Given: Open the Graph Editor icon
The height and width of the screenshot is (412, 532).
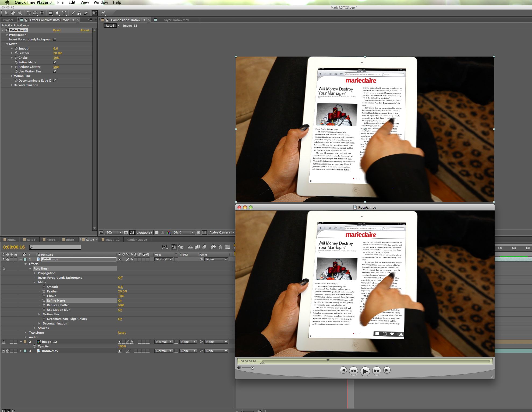Looking at the screenshot, I should 228,247.
